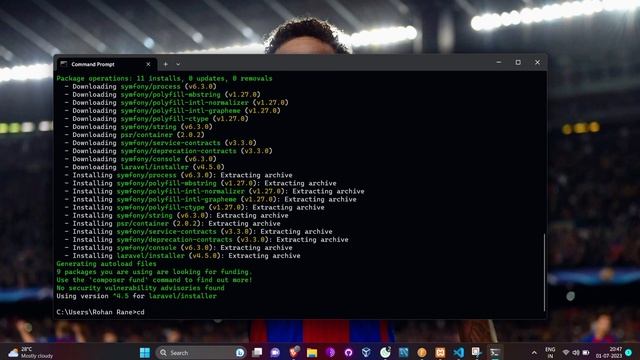Open the orange XAMPP taskbar icon
This screenshot has height=360, width=640.
click(440, 353)
